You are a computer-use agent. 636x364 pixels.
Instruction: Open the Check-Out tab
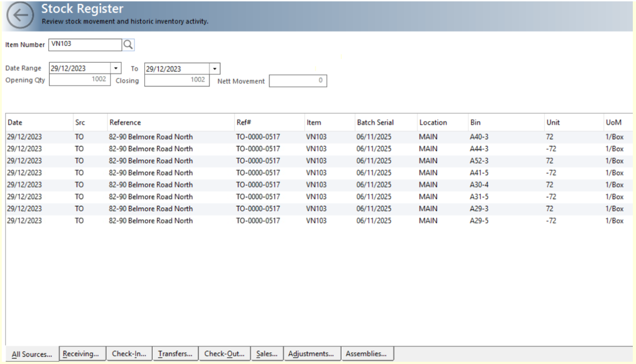coord(225,354)
